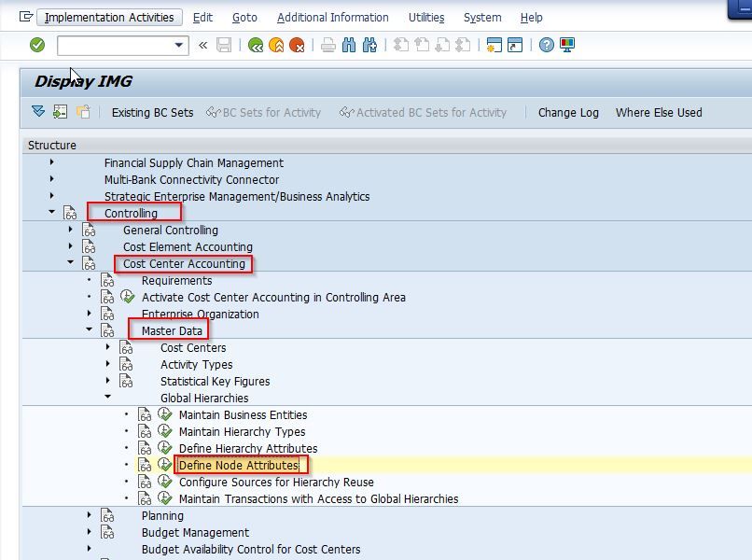The image size is (752, 560).
Task: Click Where Else Used button
Action: (x=659, y=112)
